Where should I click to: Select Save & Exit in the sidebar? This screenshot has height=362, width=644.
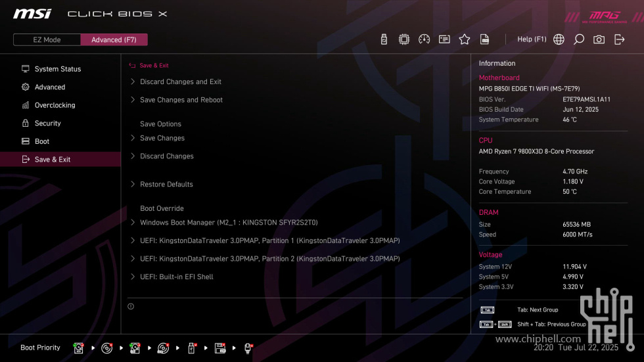click(x=60, y=159)
